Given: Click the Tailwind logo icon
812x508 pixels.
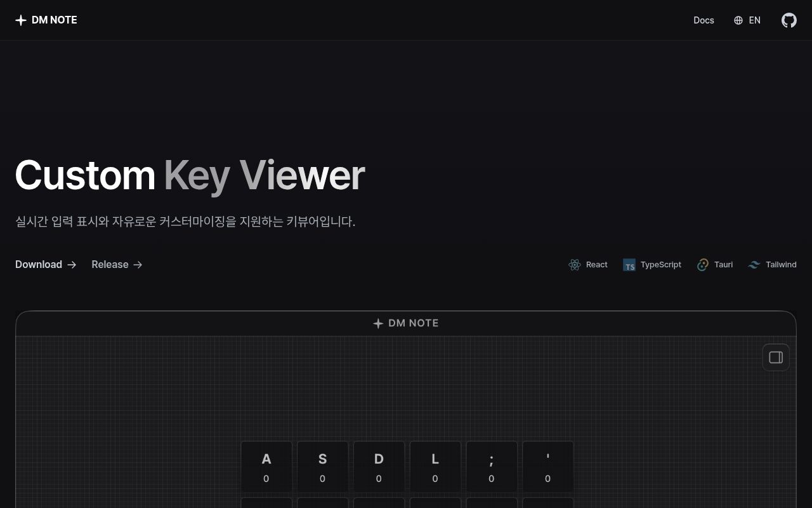Looking at the screenshot, I should 754,265.
